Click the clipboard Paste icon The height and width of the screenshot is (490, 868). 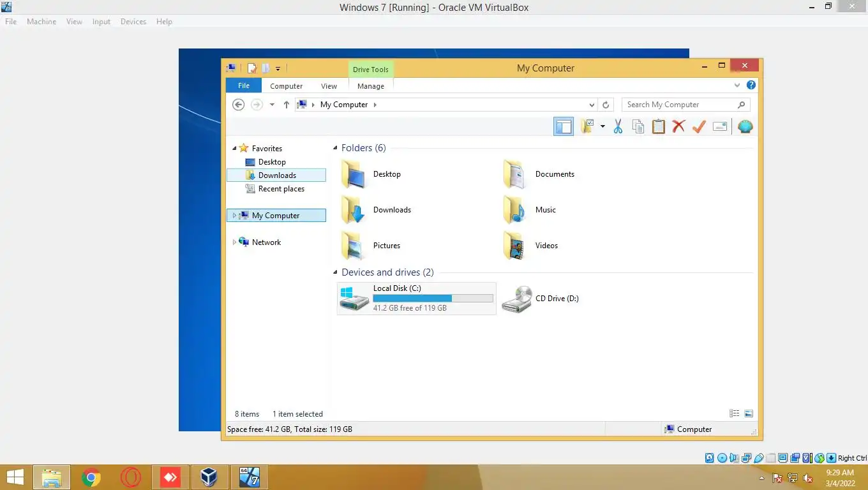pyautogui.click(x=659, y=126)
